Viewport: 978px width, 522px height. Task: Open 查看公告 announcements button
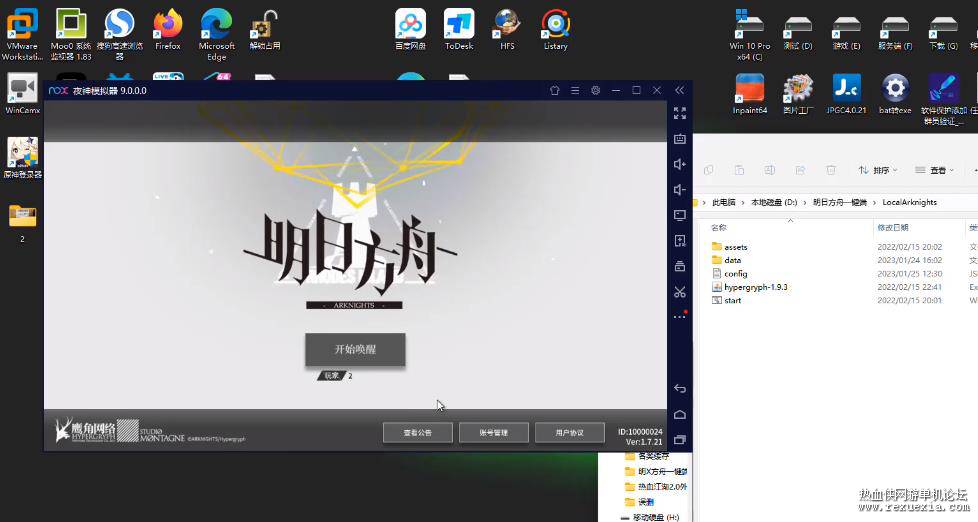point(417,432)
